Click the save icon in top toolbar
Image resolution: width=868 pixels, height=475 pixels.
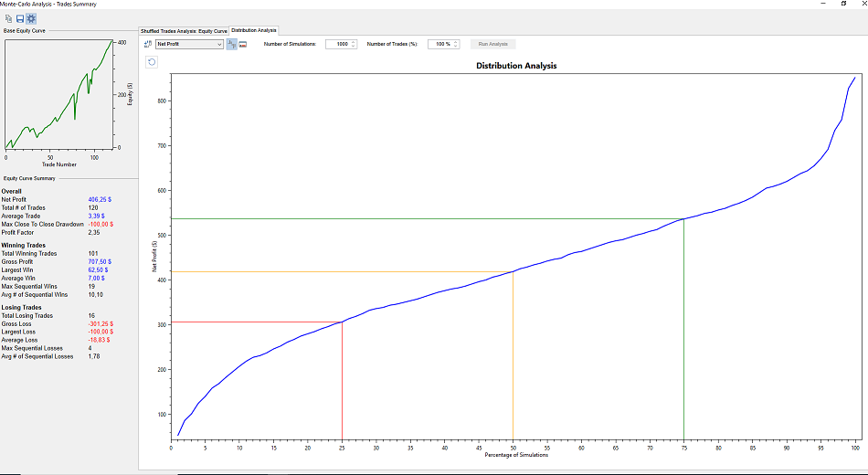pos(19,18)
